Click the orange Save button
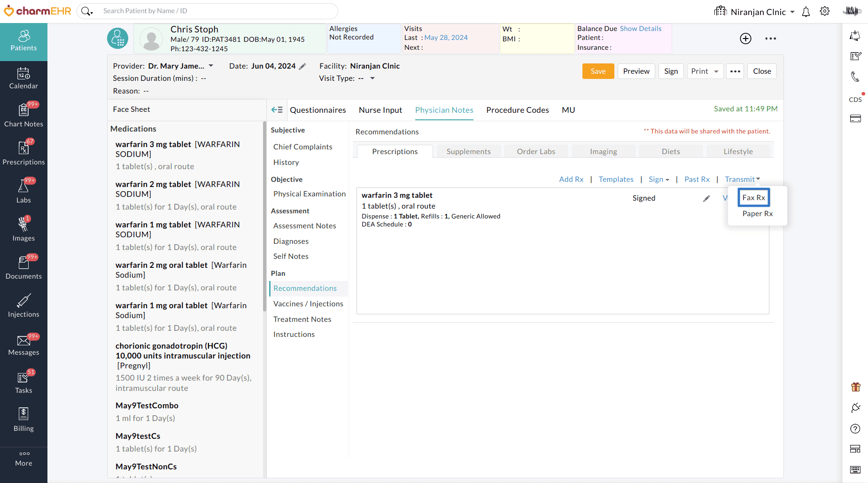The height and width of the screenshot is (483, 868). pos(598,71)
